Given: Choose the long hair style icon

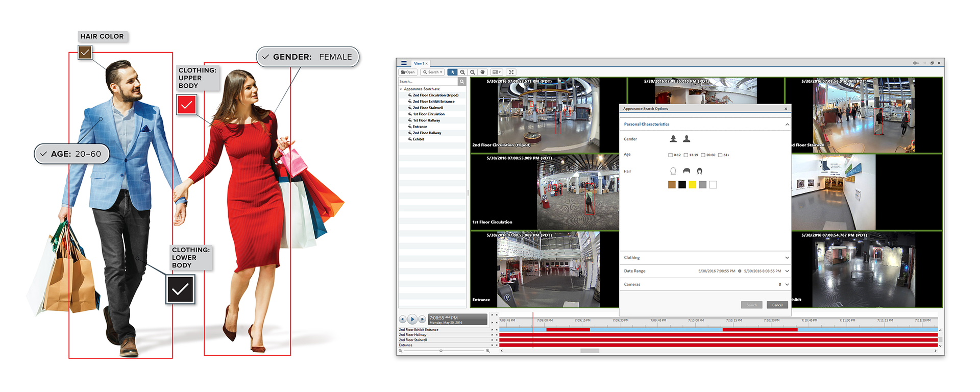Looking at the screenshot, I should (x=699, y=171).
